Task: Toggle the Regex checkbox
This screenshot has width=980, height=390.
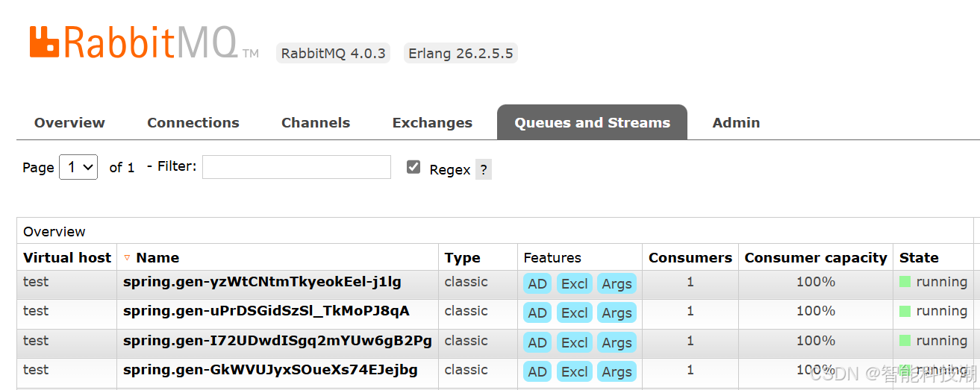Action: (413, 167)
